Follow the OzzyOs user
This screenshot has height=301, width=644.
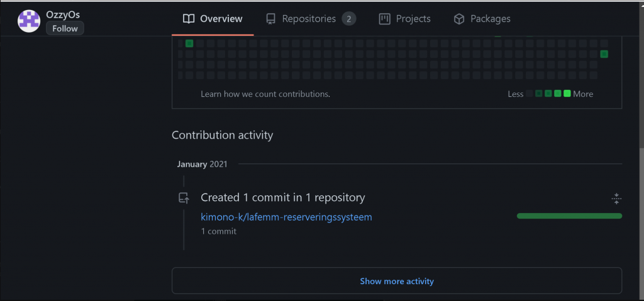(x=65, y=29)
